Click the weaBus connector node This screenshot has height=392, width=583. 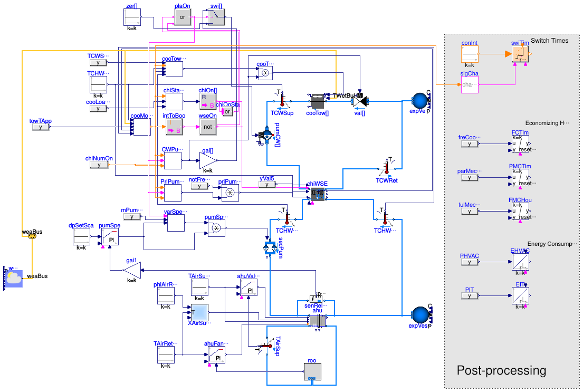(32, 236)
